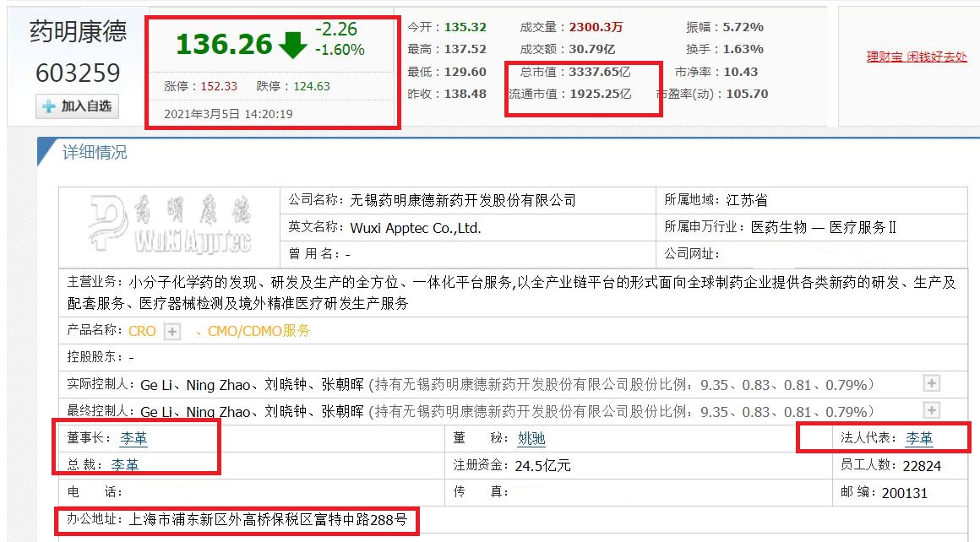The height and width of the screenshot is (542, 980).
Task: Click the CMO/CDMO服务 product name
Action: (x=259, y=331)
